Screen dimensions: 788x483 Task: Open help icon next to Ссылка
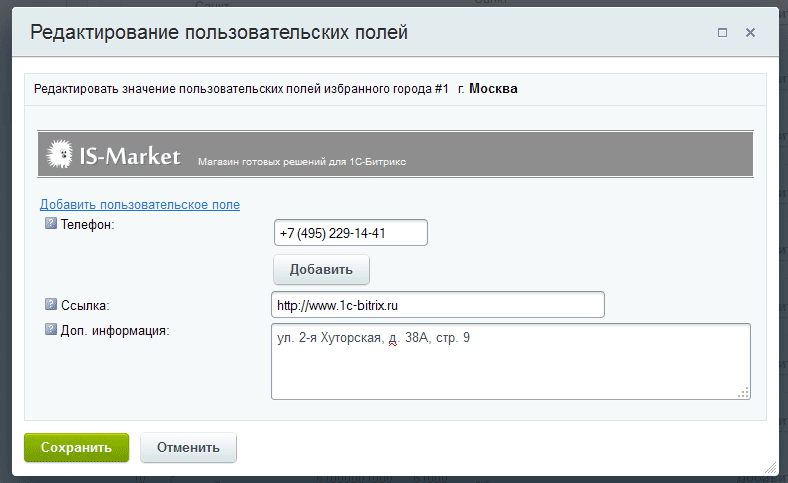(x=51, y=304)
